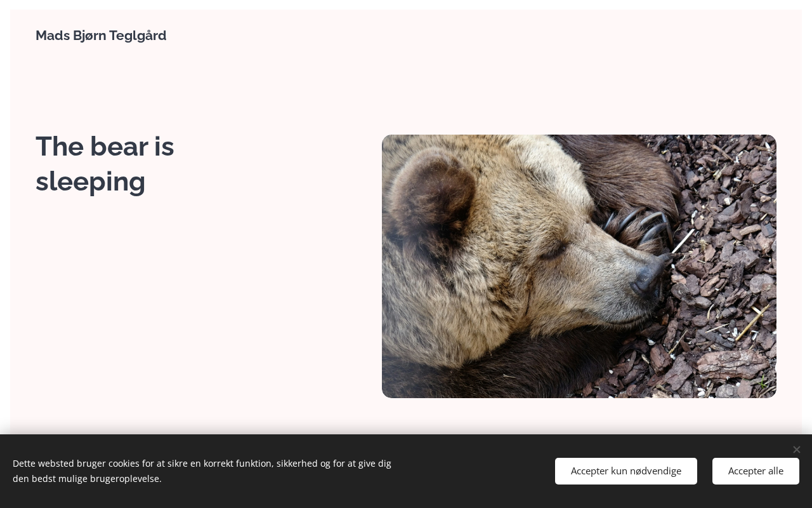Dismiss the cookie banner with the X icon
The width and height of the screenshot is (812, 508).
(796, 450)
